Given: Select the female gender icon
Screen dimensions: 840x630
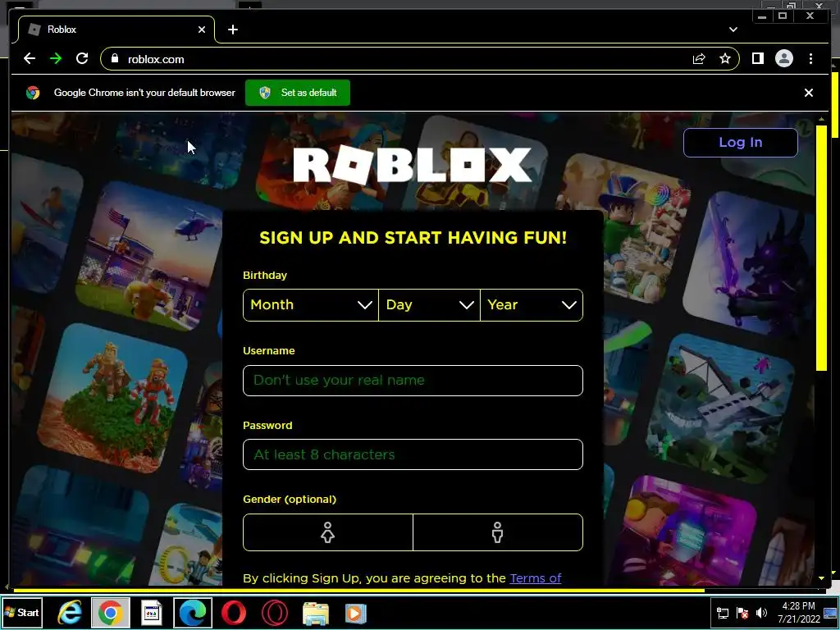Looking at the screenshot, I should [x=328, y=532].
